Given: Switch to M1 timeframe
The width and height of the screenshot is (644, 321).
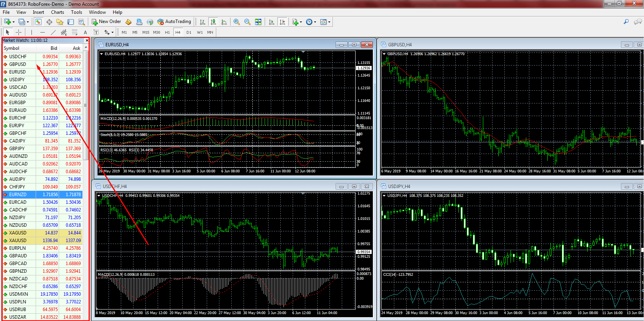Looking at the screenshot, I should click(124, 33).
